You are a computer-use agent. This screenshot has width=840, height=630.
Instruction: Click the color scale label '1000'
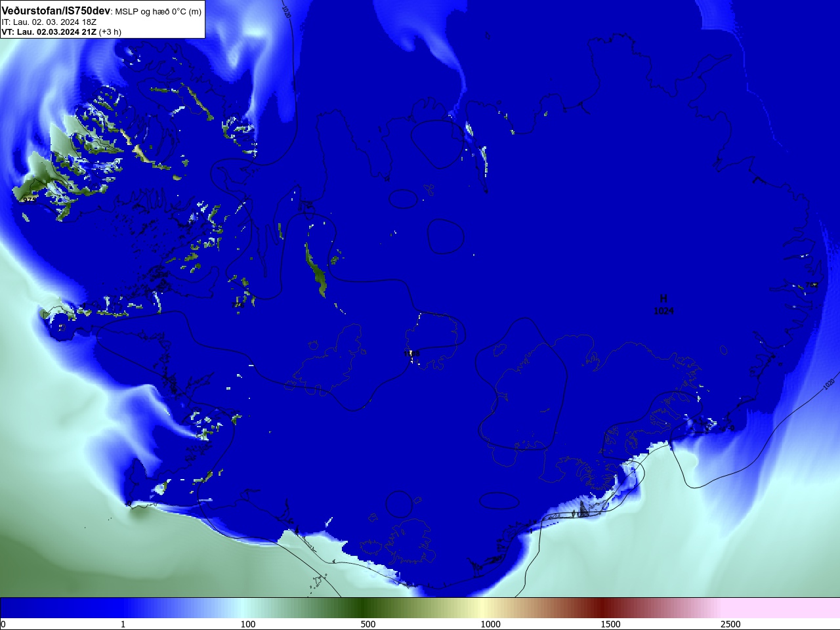point(490,624)
